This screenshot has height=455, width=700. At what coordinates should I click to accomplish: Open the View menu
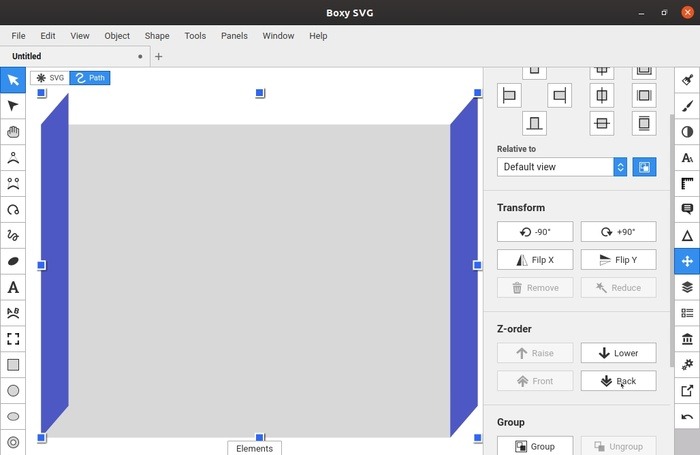(80, 36)
